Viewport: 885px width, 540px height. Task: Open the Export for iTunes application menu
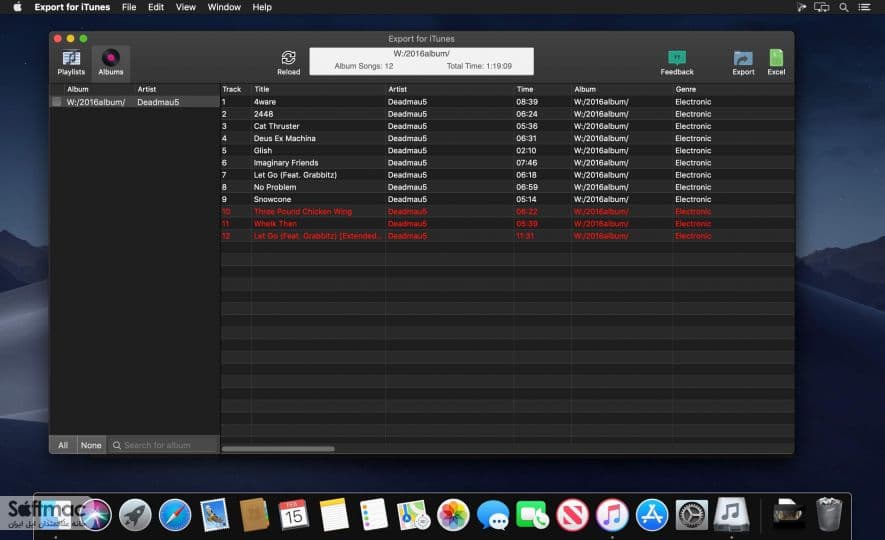(72, 7)
